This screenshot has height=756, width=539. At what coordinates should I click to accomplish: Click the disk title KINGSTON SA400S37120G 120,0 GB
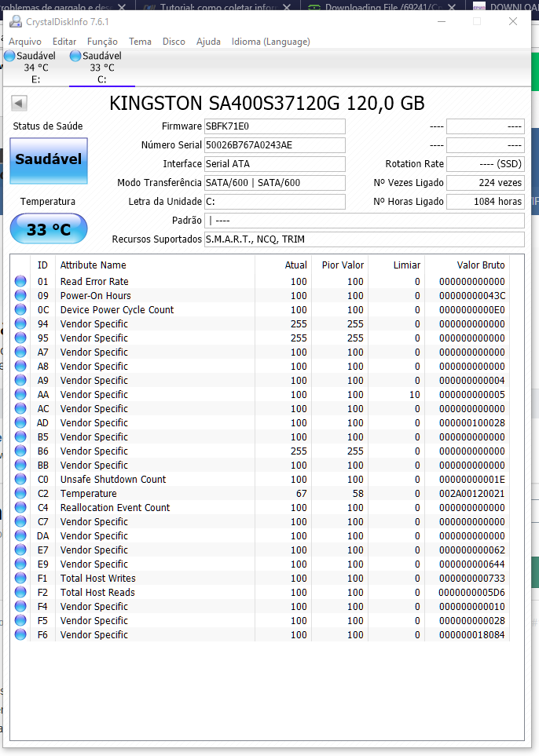point(267,103)
